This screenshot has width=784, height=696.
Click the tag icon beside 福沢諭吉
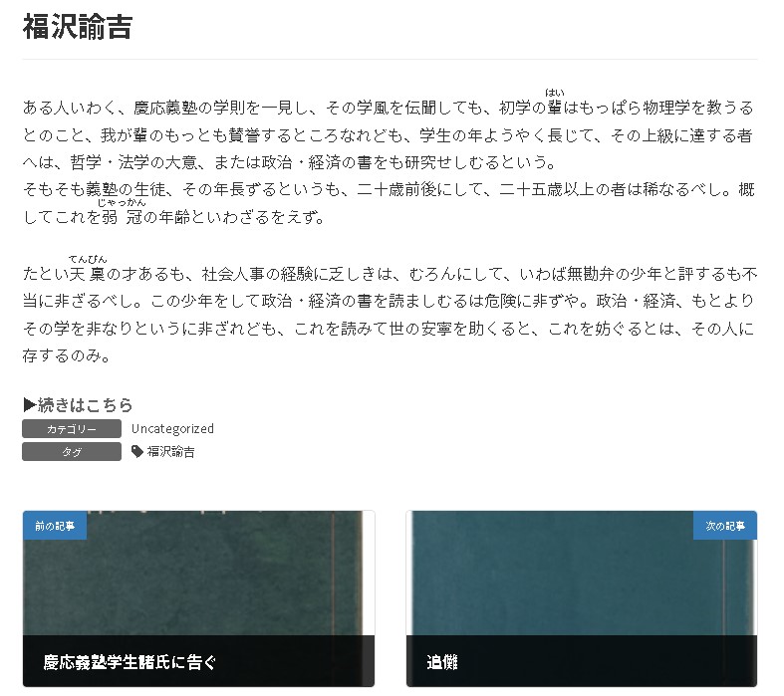pos(137,452)
